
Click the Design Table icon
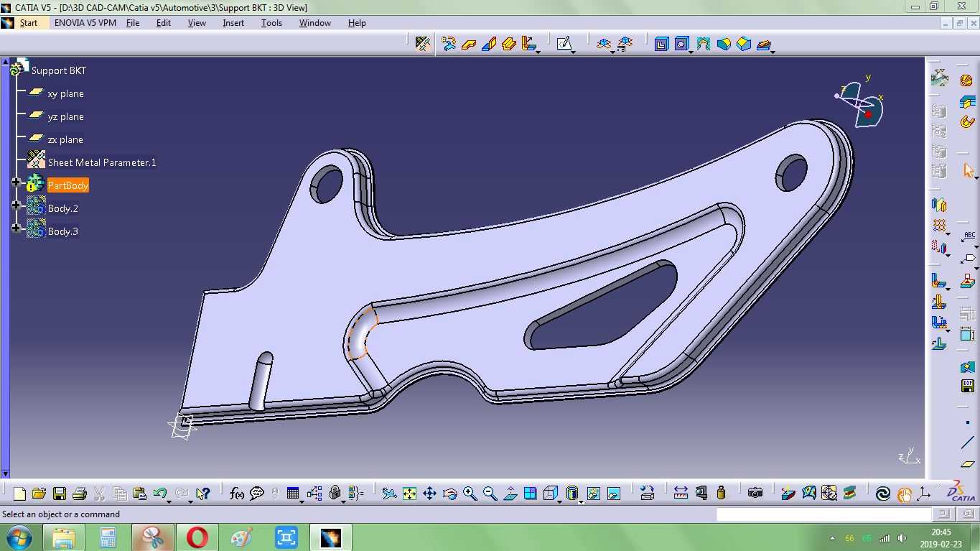292,494
